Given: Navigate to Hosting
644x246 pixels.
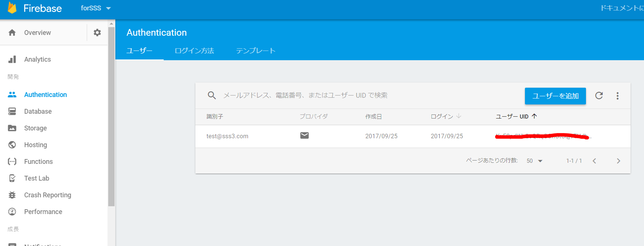Looking at the screenshot, I should [x=36, y=145].
